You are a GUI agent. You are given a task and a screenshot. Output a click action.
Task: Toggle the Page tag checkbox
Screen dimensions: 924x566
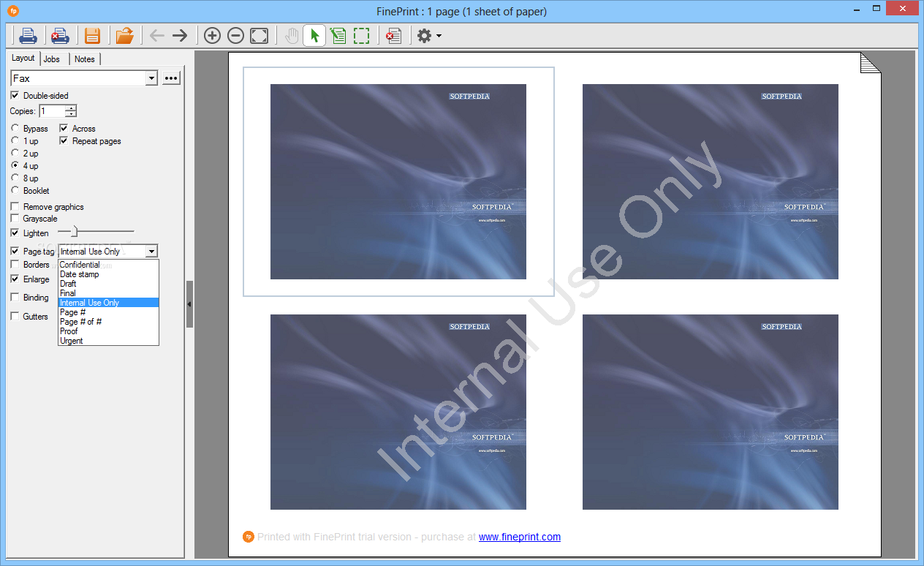[x=15, y=252]
